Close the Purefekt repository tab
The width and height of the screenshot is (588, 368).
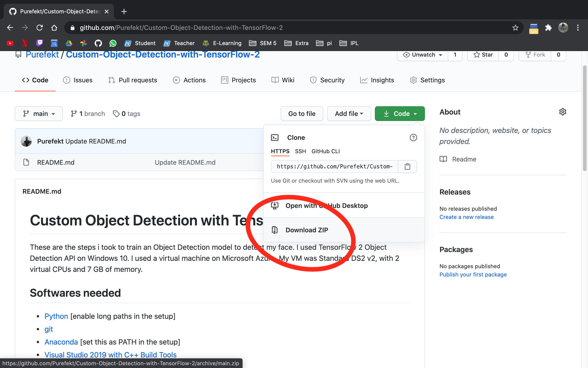click(106, 11)
